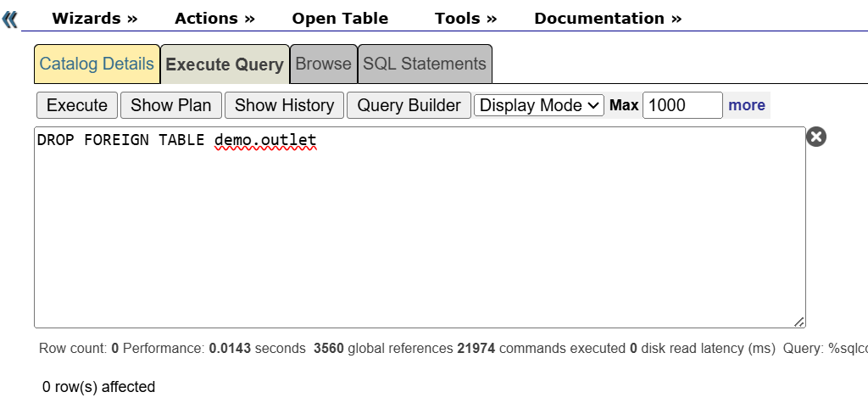Switch to the Catalog Details tab

(x=97, y=64)
